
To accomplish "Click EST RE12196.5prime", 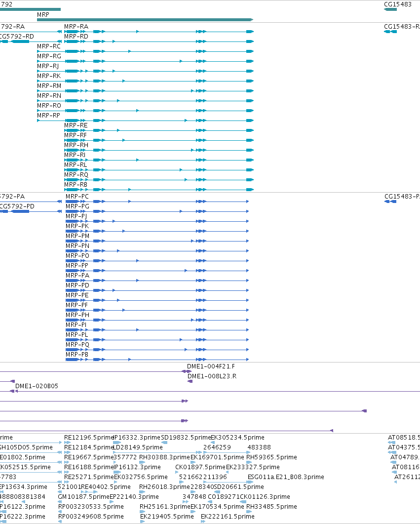I will [x=89, y=438].
